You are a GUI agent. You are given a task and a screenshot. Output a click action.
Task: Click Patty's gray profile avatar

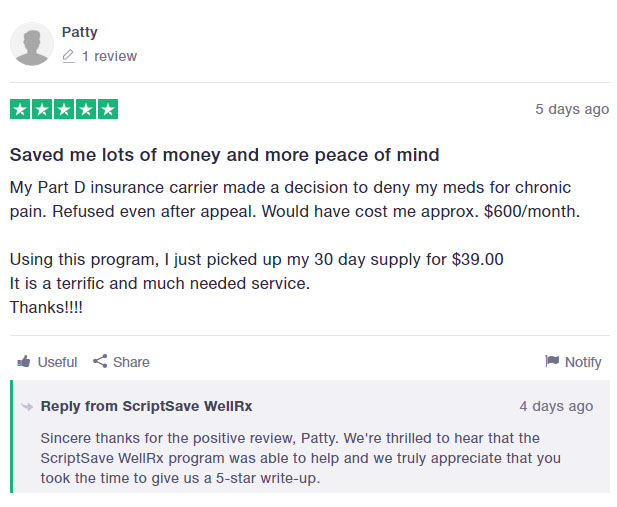(x=32, y=45)
